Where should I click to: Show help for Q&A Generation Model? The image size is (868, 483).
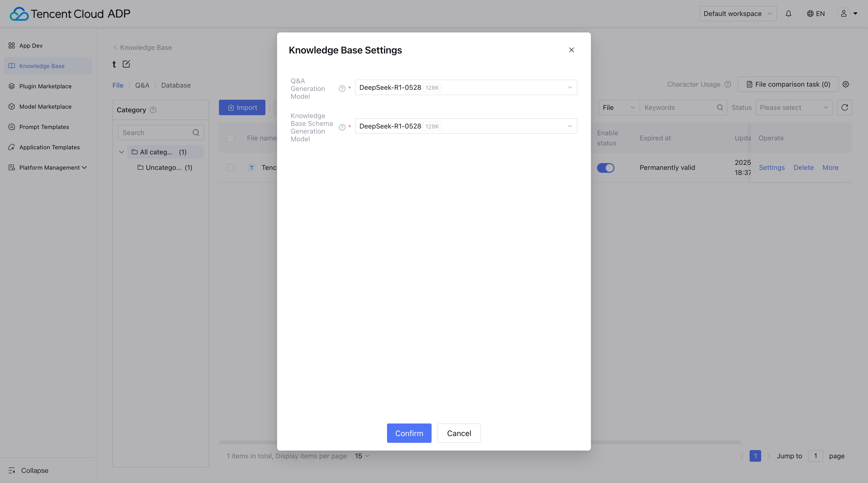[x=342, y=89]
